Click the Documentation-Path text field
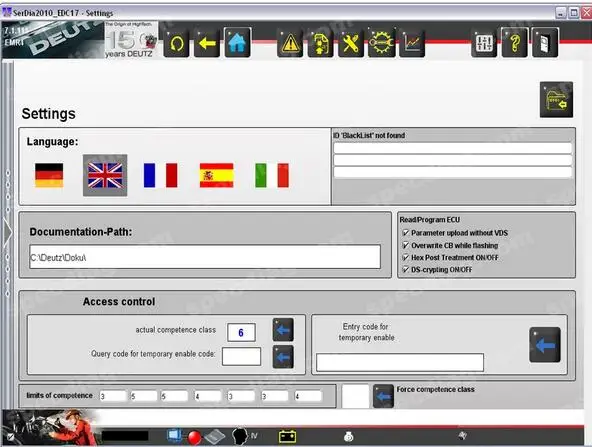Viewport: 592px width, 447px height. pyautogui.click(x=205, y=257)
